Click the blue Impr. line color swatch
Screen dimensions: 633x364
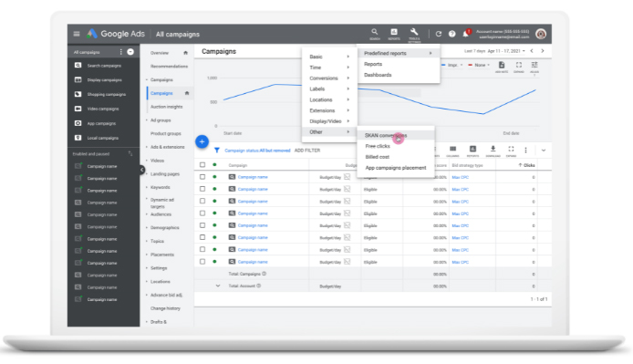tap(443, 65)
